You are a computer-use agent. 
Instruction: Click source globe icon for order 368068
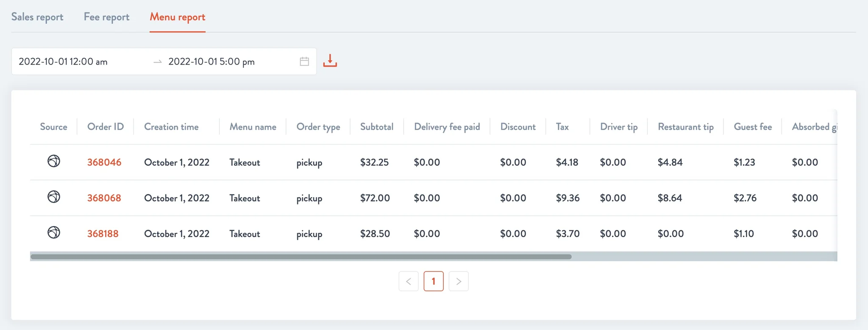54,197
